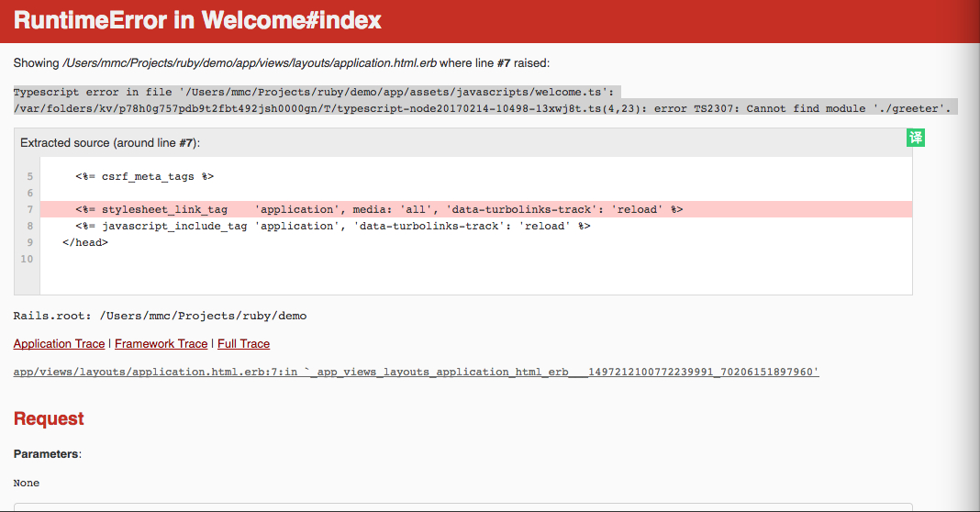Click the Parameters label
The image size is (980, 512).
48,454
